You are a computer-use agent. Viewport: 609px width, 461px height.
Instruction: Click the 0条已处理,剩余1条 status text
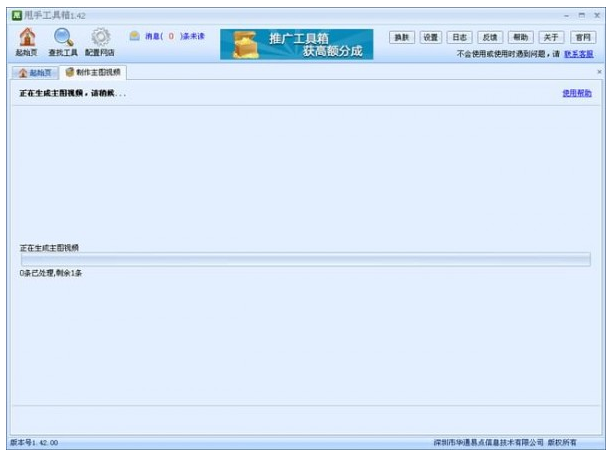pyautogui.click(x=51, y=273)
